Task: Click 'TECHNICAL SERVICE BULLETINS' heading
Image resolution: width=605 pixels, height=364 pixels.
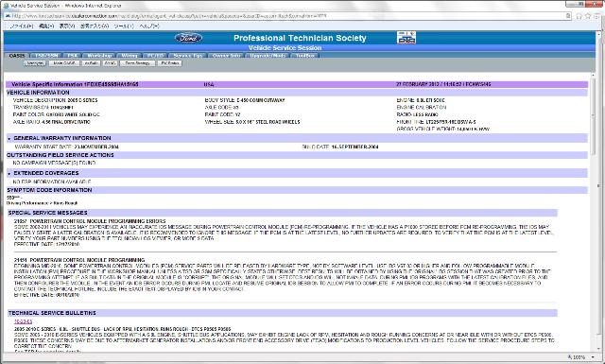Action: coord(52,313)
